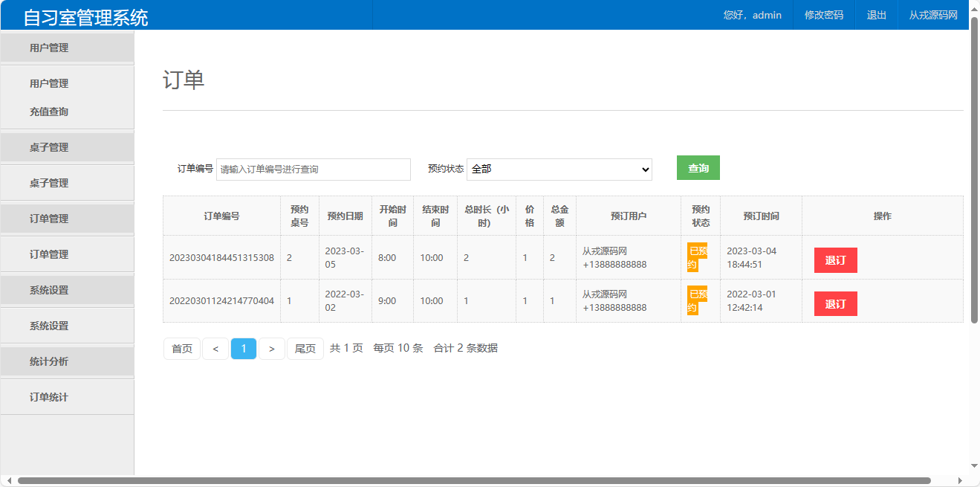
Task: Select page 1 in pagination
Action: pyautogui.click(x=244, y=349)
